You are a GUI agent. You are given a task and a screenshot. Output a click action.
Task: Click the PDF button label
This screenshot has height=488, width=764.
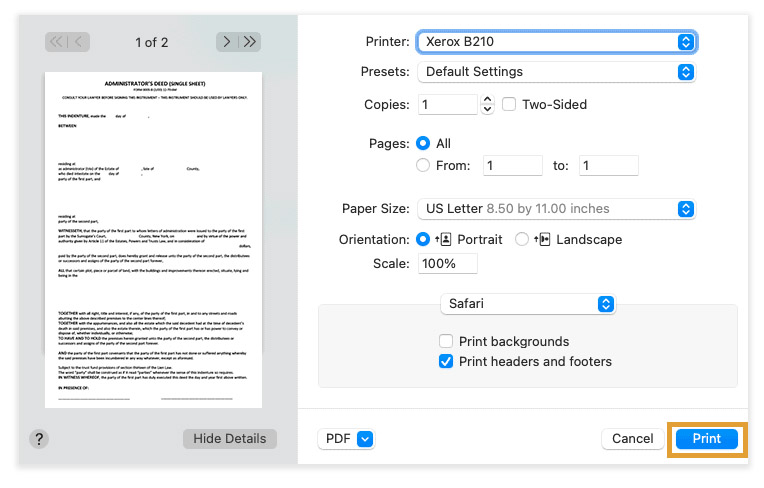pos(338,439)
